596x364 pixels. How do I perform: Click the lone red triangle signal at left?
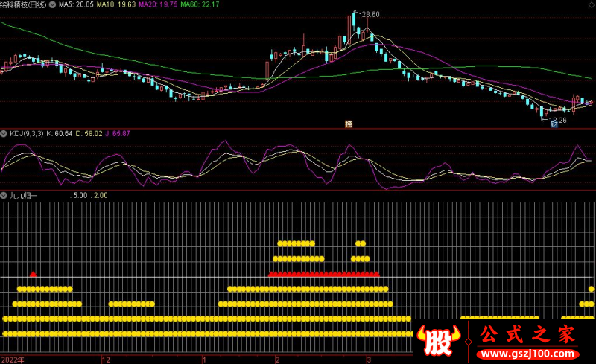point(33,274)
